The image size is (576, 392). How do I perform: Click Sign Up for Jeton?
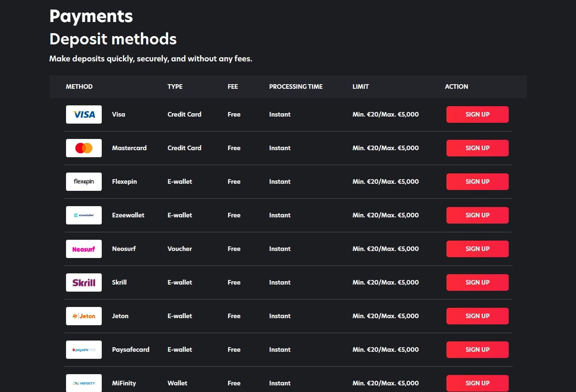pos(477,316)
